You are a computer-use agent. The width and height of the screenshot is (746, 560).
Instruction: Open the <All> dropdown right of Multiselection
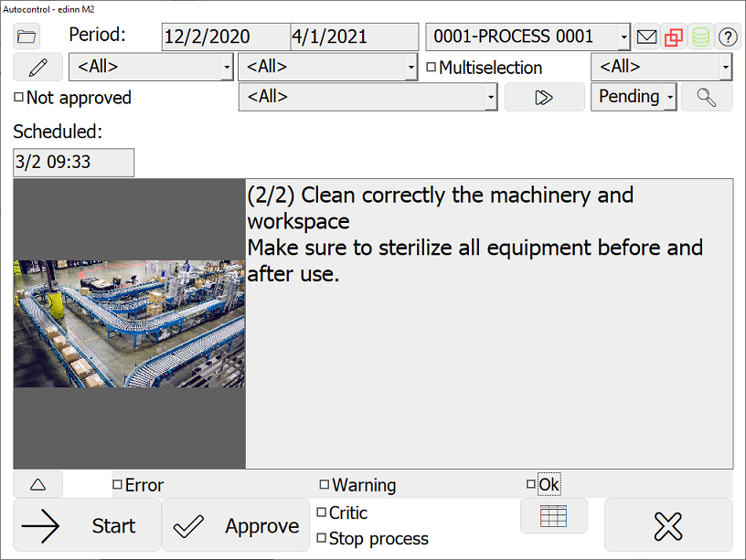pos(661,67)
